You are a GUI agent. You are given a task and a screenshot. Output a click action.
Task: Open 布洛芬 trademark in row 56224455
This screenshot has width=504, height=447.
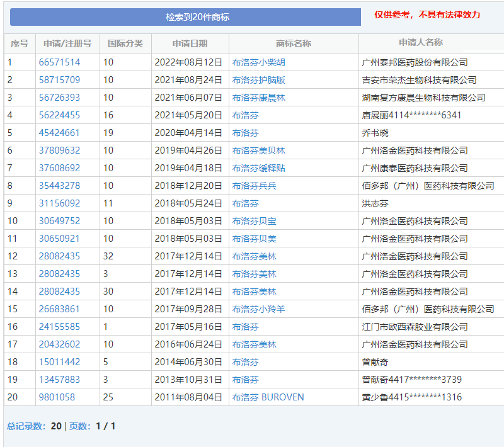(x=246, y=115)
